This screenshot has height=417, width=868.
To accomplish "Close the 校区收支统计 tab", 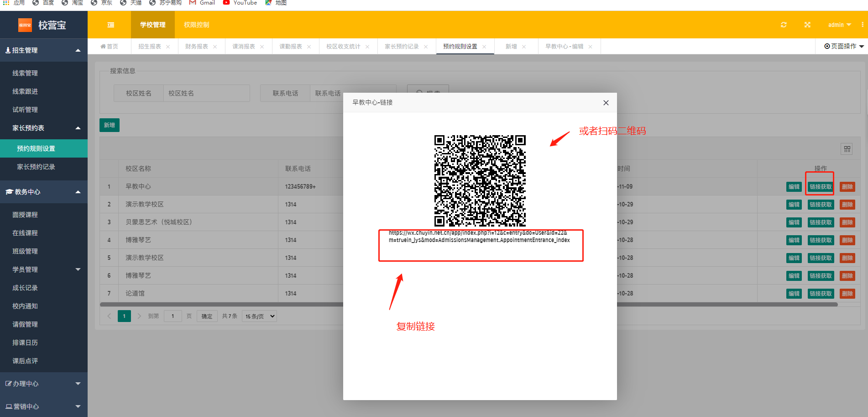I will tap(367, 47).
